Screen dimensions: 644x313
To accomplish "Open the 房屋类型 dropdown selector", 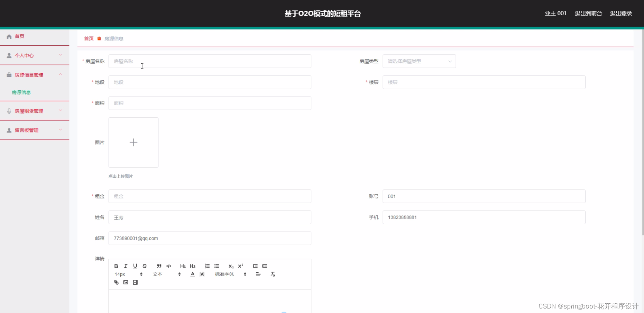I will pyautogui.click(x=418, y=61).
